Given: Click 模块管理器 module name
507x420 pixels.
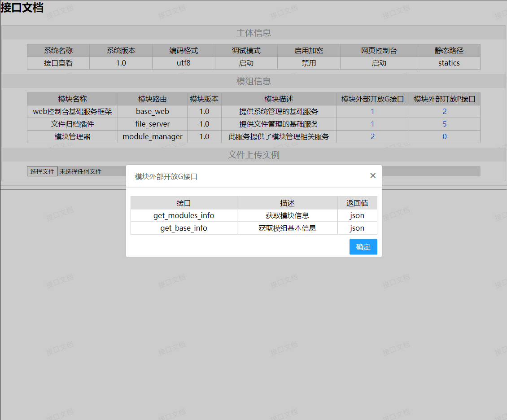Looking at the screenshot, I should tap(72, 137).
